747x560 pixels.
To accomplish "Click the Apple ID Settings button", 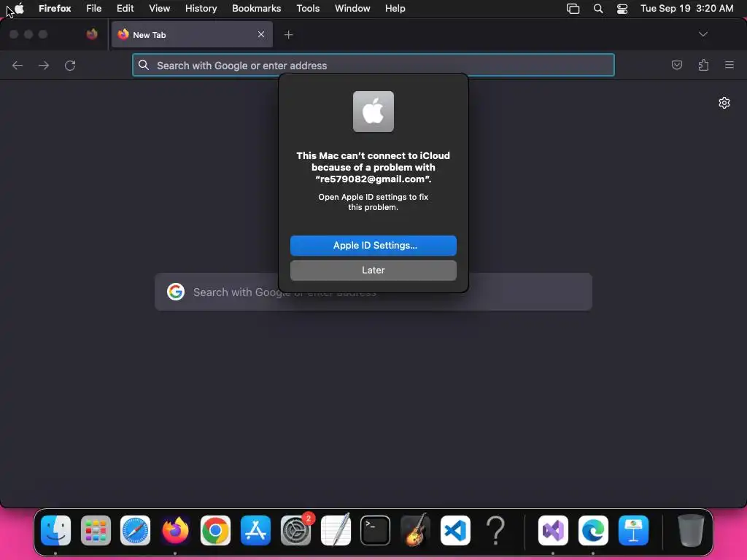I will tap(373, 246).
